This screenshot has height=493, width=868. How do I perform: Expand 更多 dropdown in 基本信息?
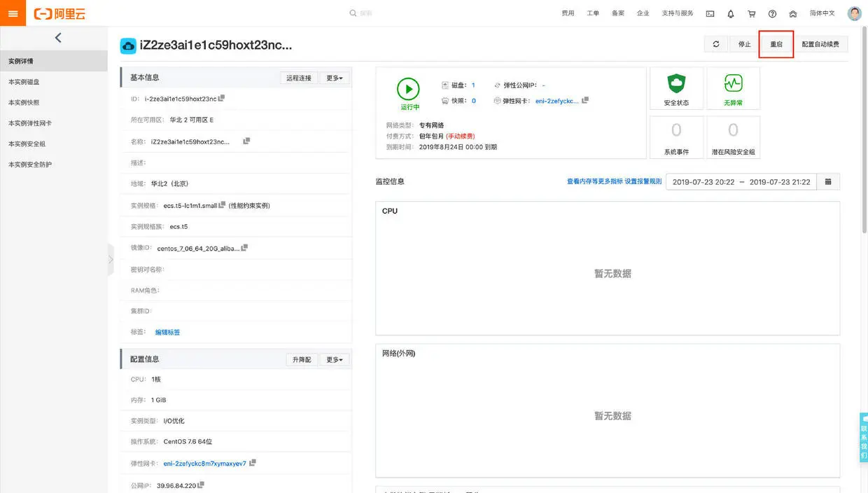tap(335, 78)
